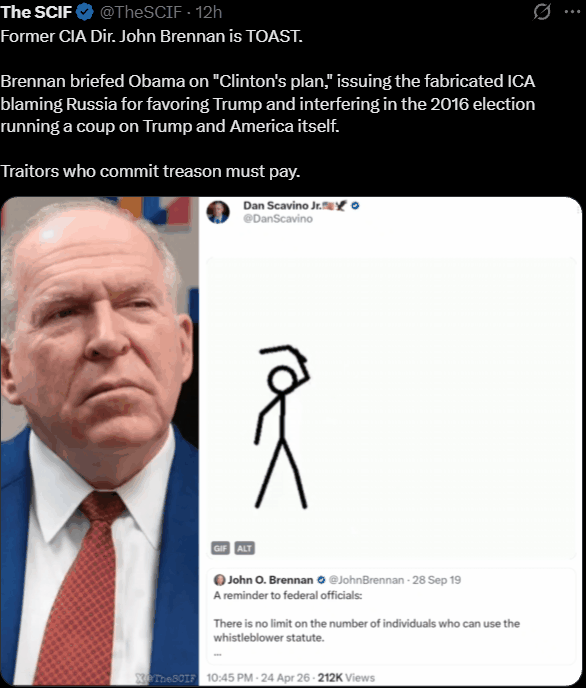Image resolution: width=586 pixels, height=688 pixels.
Task: Play the stick figure GIF
Action: [391, 408]
